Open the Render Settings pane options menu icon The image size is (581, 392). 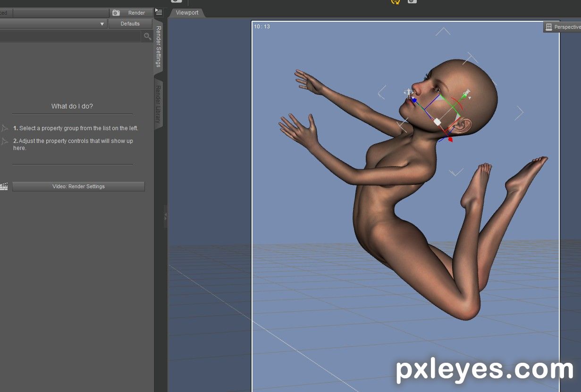[159, 12]
